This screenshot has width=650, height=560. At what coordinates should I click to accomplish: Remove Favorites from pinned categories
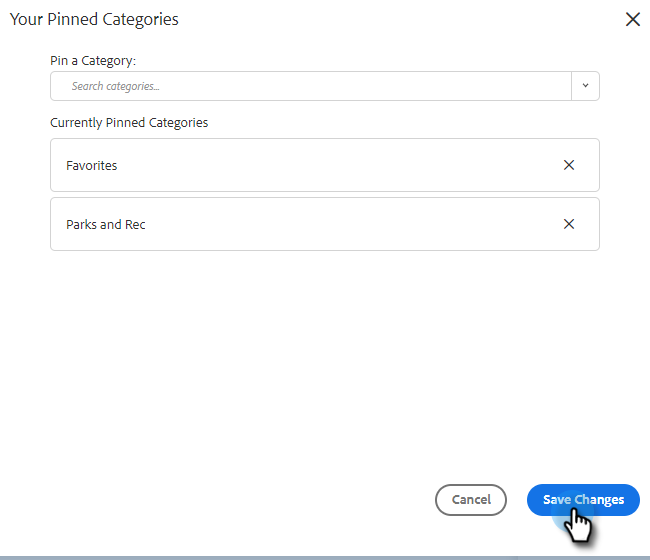point(569,165)
